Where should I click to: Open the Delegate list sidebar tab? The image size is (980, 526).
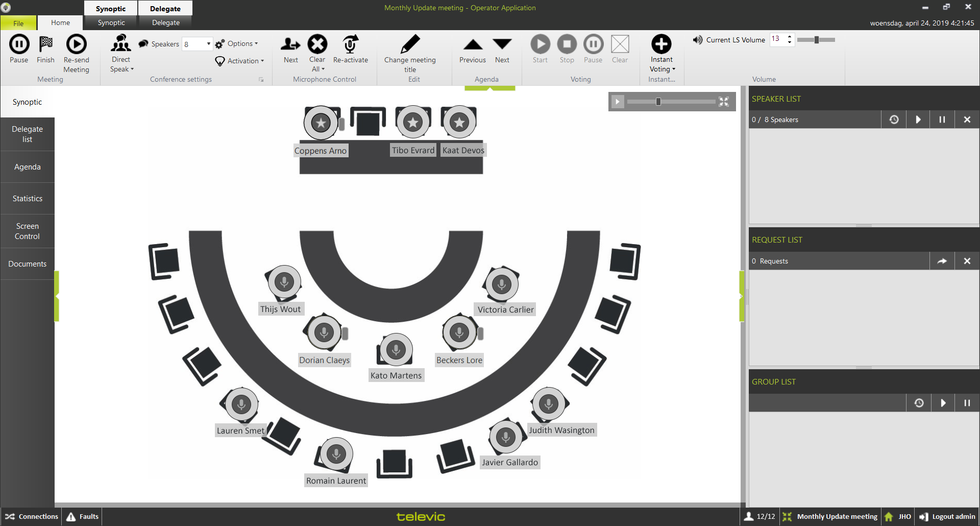coord(28,134)
